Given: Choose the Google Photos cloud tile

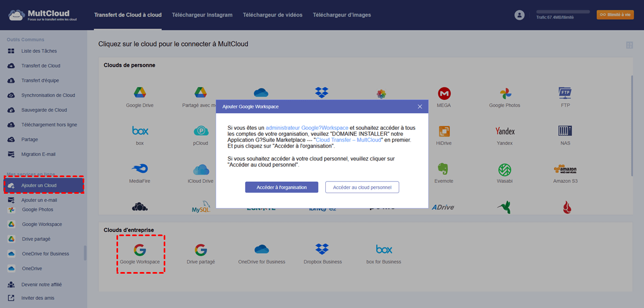Looking at the screenshot, I should click(504, 93).
